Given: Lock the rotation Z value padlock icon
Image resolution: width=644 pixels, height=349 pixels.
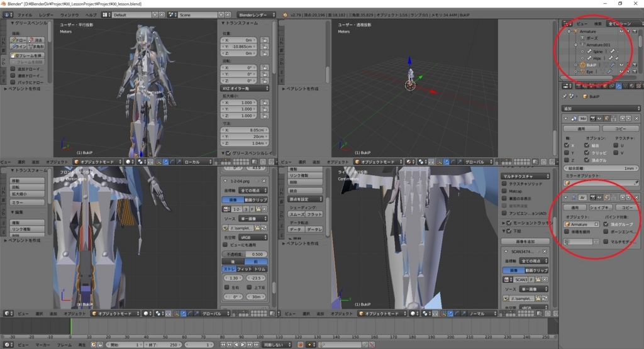Looking at the screenshot, I should click(264, 81).
